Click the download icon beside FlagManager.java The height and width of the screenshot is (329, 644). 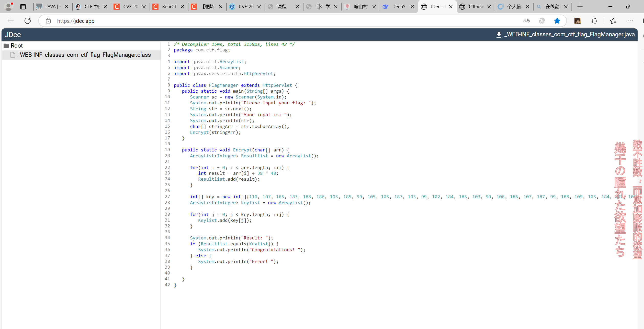point(499,35)
